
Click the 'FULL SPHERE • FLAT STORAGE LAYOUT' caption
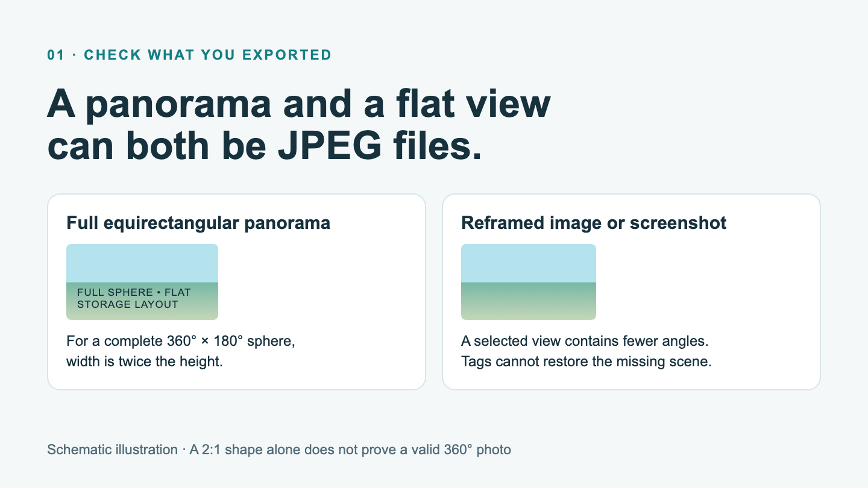134,298
